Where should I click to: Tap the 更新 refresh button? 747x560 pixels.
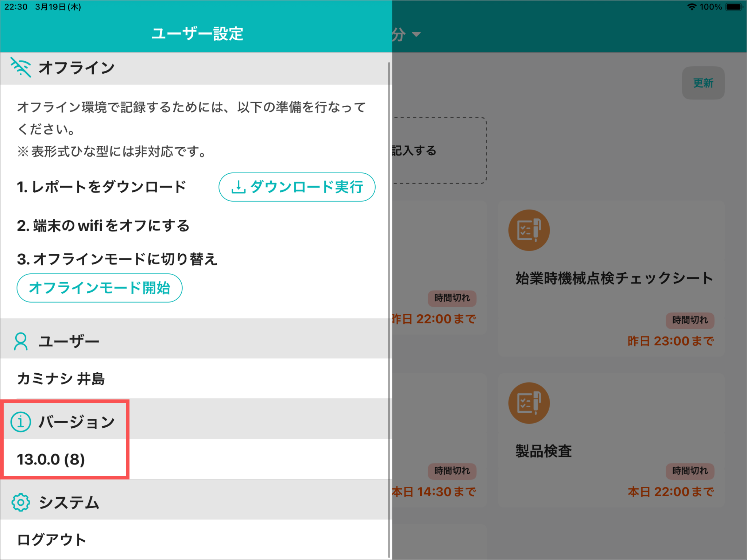(x=703, y=83)
